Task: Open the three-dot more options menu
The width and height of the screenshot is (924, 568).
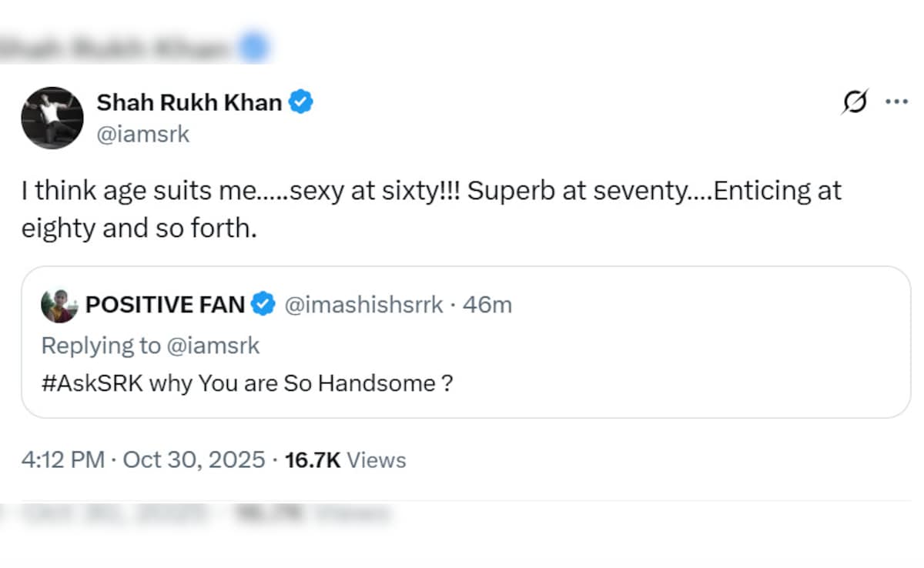Action: click(x=897, y=102)
